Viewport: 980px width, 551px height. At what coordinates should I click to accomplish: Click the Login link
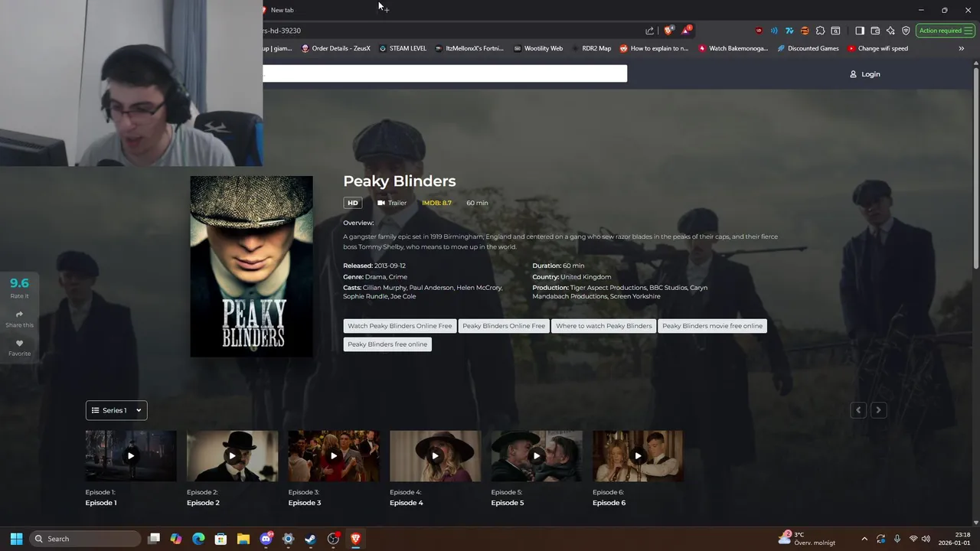click(x=865, y=74)
